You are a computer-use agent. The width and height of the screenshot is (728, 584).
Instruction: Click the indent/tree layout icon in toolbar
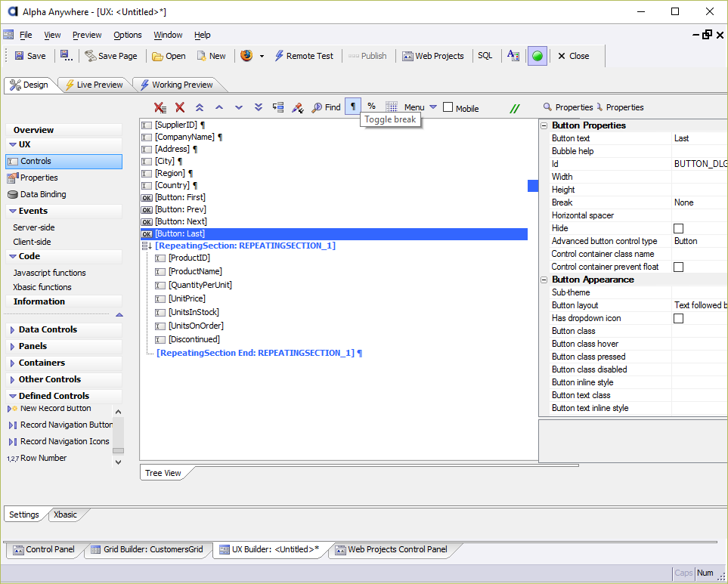(x=278, y=107)
